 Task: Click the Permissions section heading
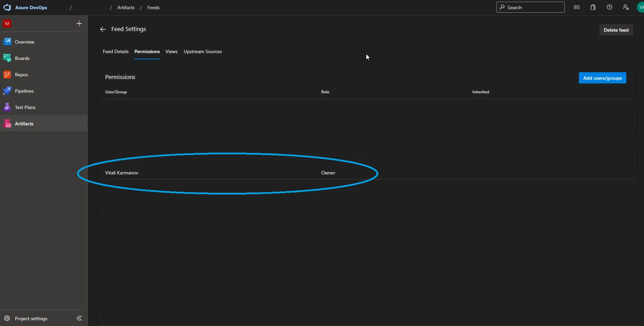point(120,77)
